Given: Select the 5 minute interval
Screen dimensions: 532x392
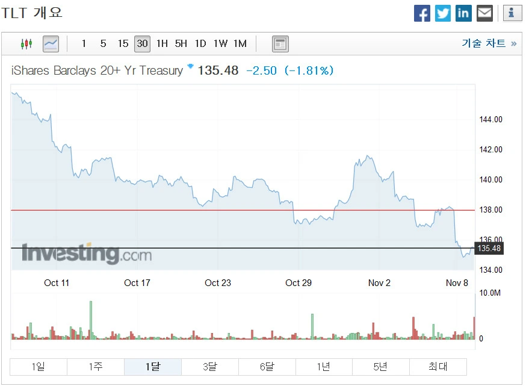Looking at the screenshot, I should [103, 44].
